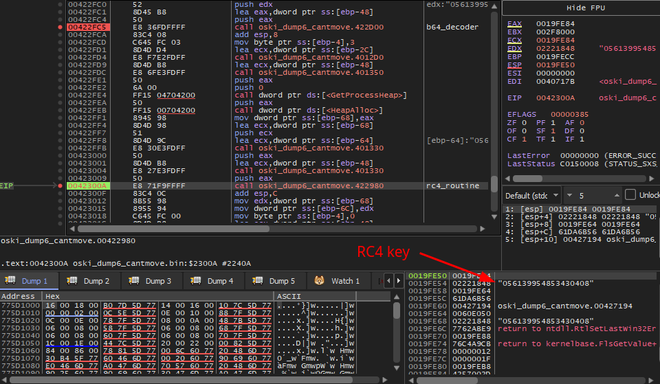Click the disassembly vertical scrollbar thumb
The height and width of the screenshot is (384, 660).
coord(494,185)
